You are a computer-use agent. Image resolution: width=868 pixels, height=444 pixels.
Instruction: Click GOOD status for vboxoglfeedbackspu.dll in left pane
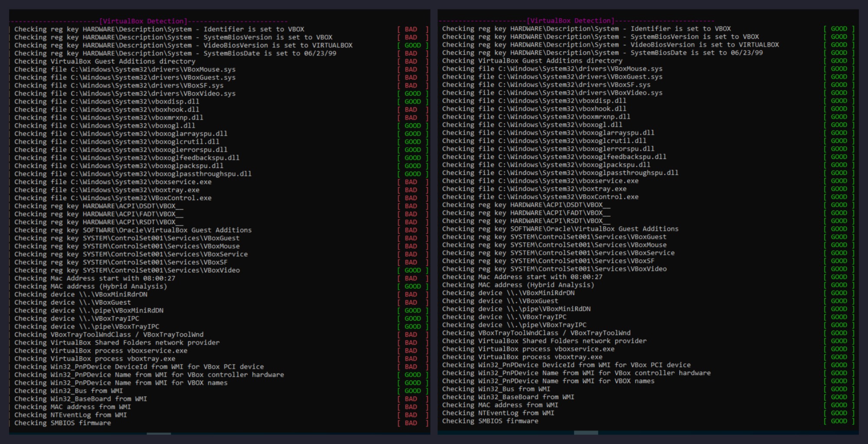tap(413, 158)
